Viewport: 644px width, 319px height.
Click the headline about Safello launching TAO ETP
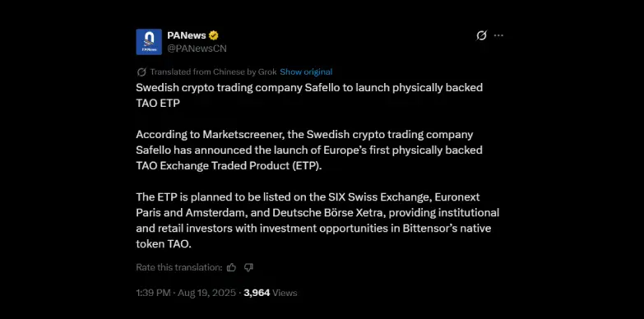point(309,95)
